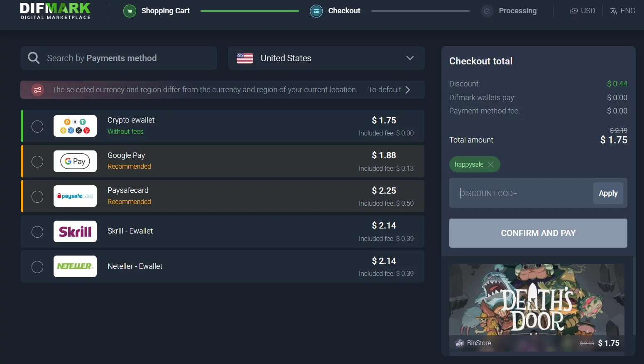
Task: Open the ENG language selector
Action: pos(622,11)
